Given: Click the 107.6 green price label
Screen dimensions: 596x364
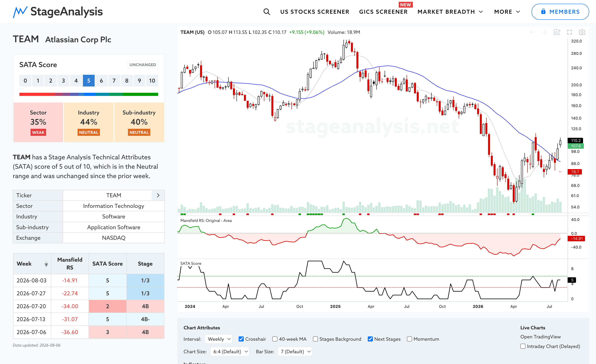Looking at the screenshot, I should 576,146.
